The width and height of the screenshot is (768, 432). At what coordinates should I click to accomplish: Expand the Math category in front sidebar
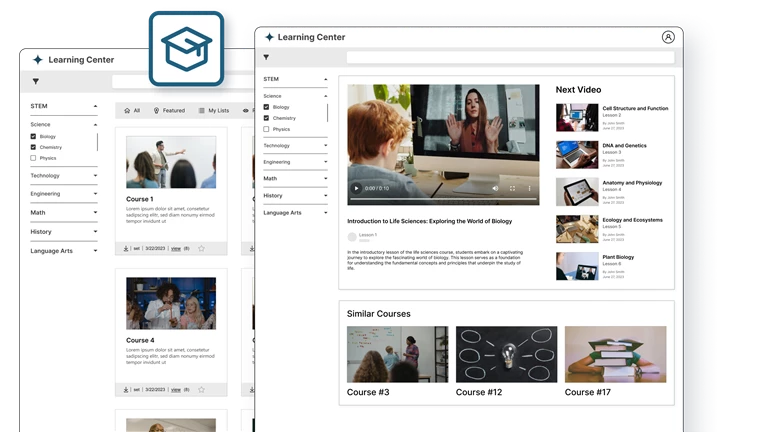pos(325,179)
